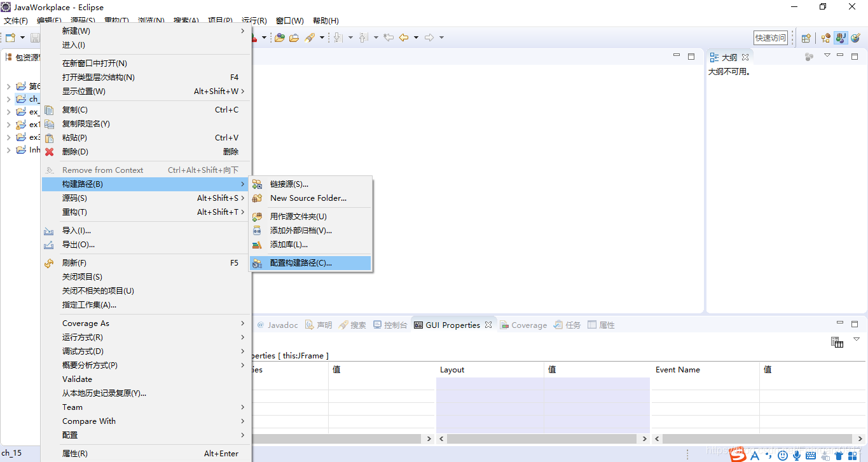Choose 属性(R) in the context menu
Viewport: 868px width, 462px height.
pyautogui.click(x=146, y=454)
